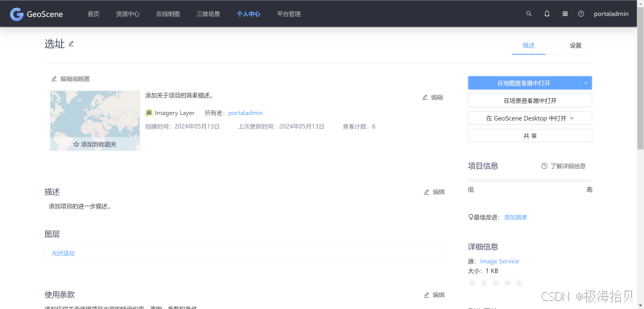Click 编辑 next to the brief summary
The height and width of the screenshot is (309, 644).
[432, 97]
